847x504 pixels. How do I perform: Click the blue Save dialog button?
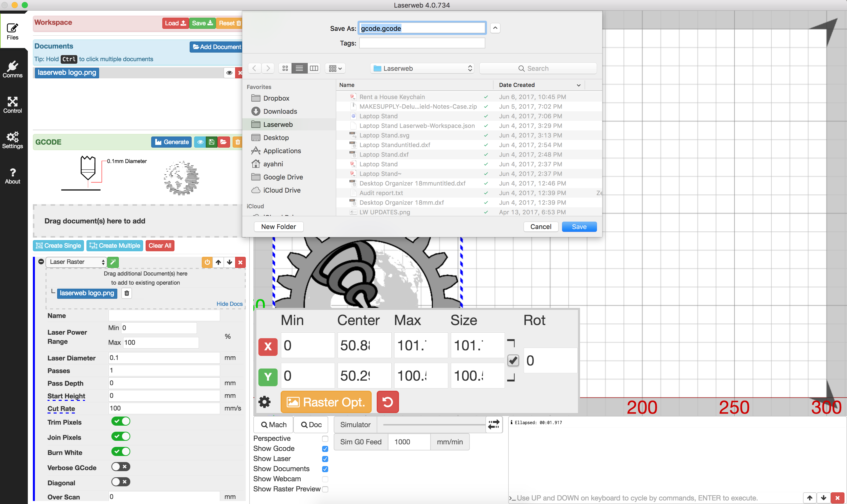coord(579,226)
